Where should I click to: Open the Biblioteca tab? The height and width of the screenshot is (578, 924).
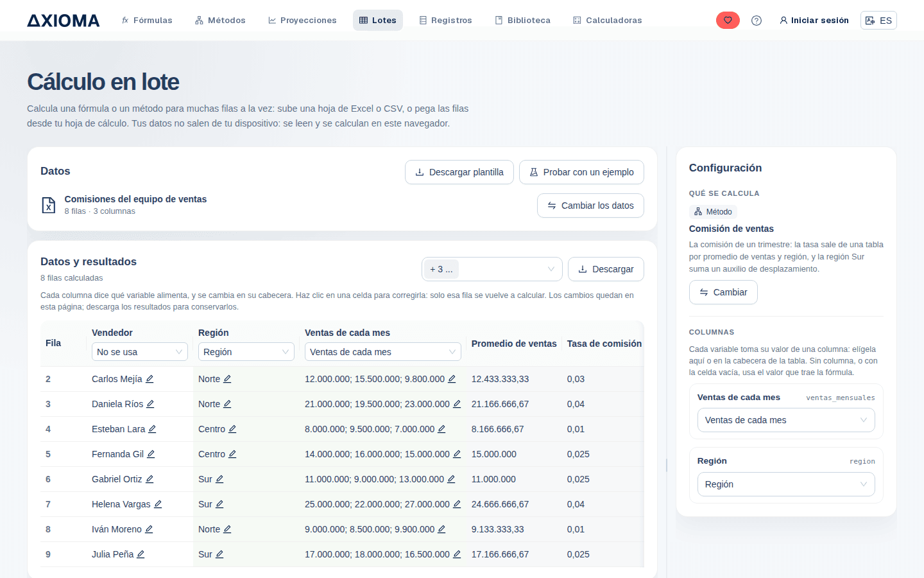click(x=523, y=21)
